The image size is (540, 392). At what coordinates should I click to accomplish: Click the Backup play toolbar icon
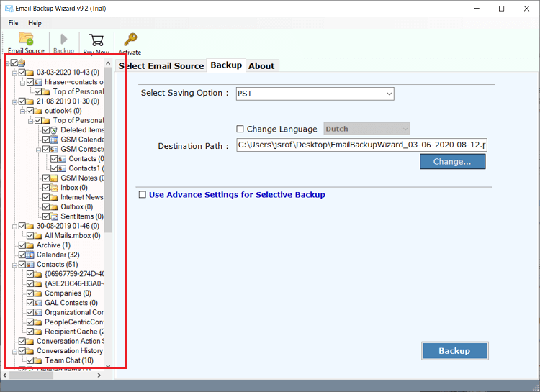click(x=63, y=39)
